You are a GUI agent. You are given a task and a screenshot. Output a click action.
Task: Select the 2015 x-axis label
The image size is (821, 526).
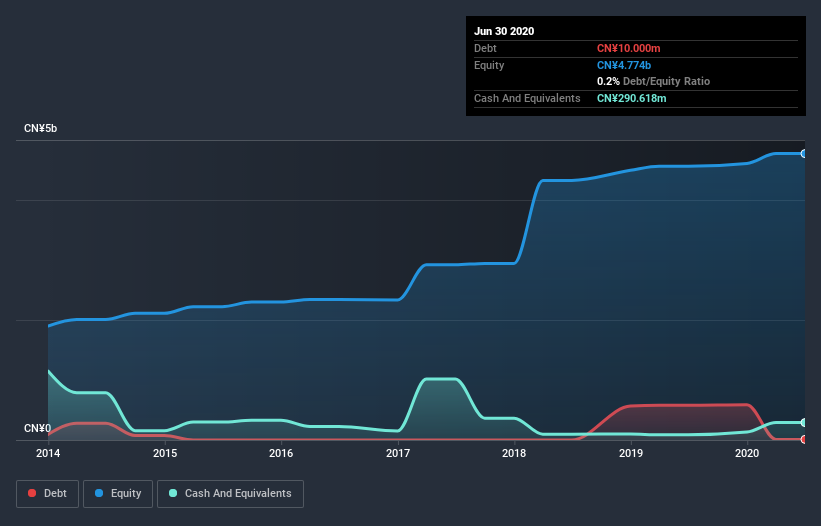165,453
